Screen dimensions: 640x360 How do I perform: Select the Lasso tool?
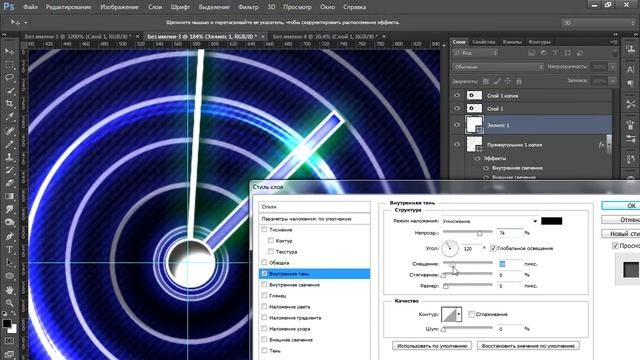(x=10, y=78)
